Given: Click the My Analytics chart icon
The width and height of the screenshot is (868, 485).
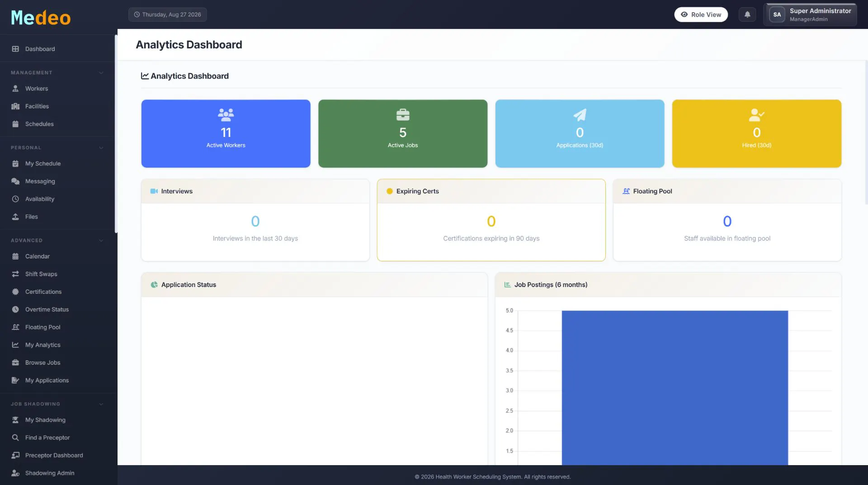Looking at the screenshot, I should point(15,345).
